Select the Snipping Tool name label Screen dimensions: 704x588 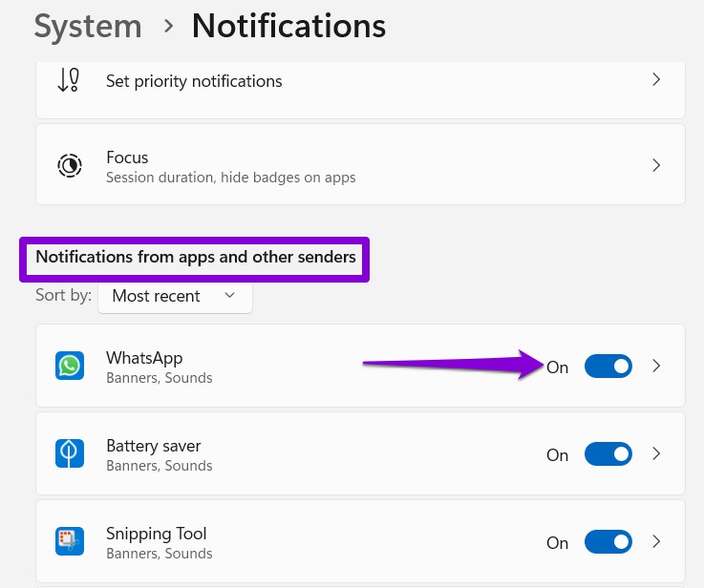(x=157, y=534)
